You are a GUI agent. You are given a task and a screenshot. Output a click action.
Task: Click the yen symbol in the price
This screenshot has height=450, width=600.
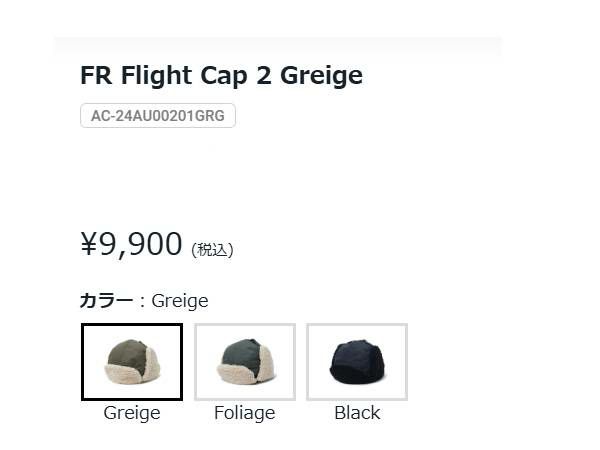89,244
